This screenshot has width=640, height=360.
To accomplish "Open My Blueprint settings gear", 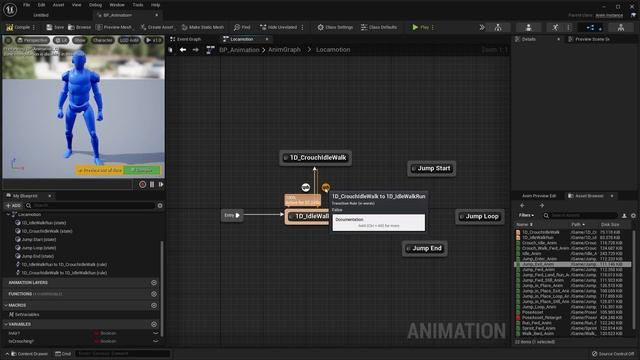I will [160, 205].
